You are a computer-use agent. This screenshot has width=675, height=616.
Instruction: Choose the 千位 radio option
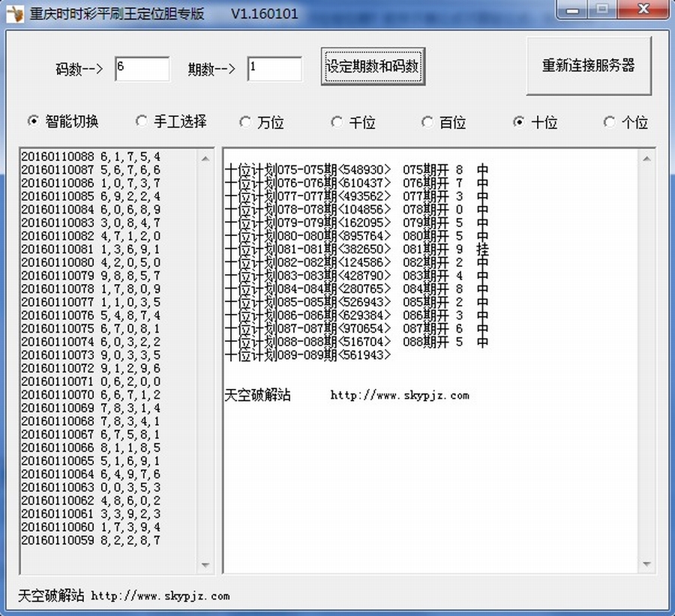[x=337, y=122]
